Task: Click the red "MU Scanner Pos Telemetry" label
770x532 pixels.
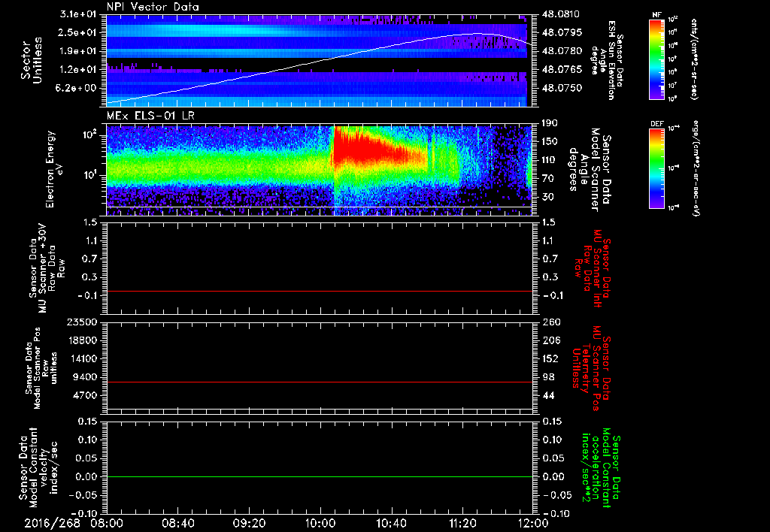Action: [x=592, y=368]
